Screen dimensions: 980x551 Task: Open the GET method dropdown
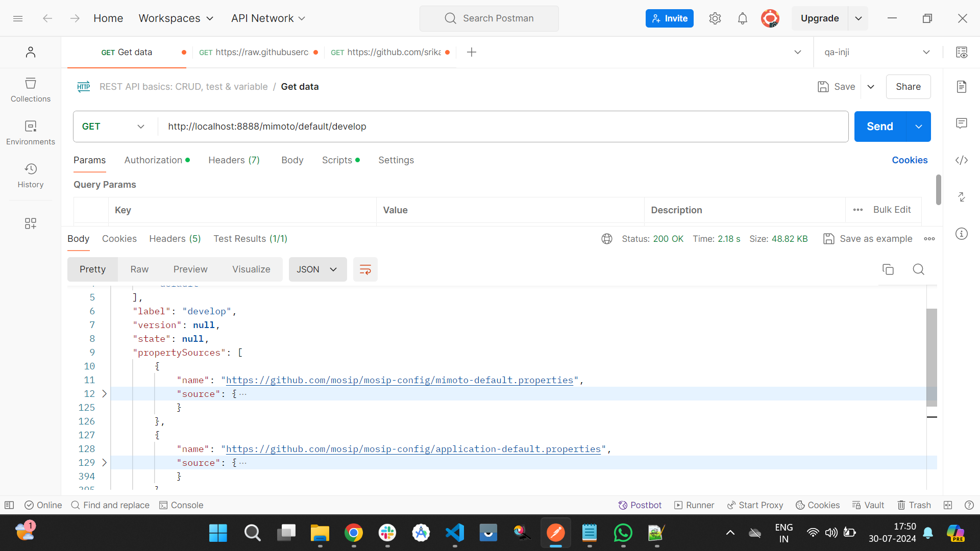tap(113, 127)
